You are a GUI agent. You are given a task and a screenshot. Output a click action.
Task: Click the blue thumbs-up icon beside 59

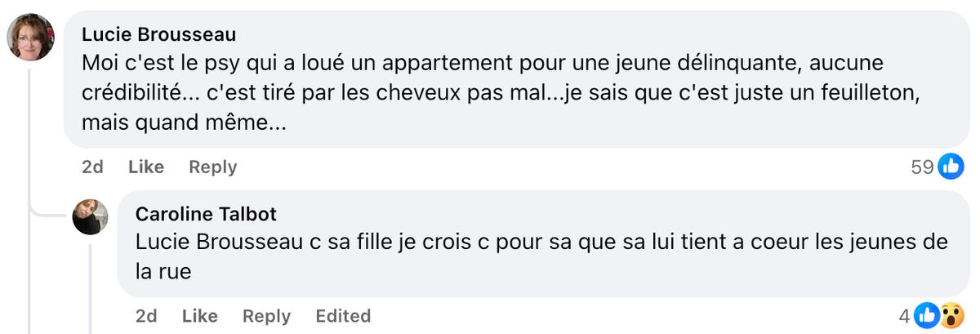950,167
